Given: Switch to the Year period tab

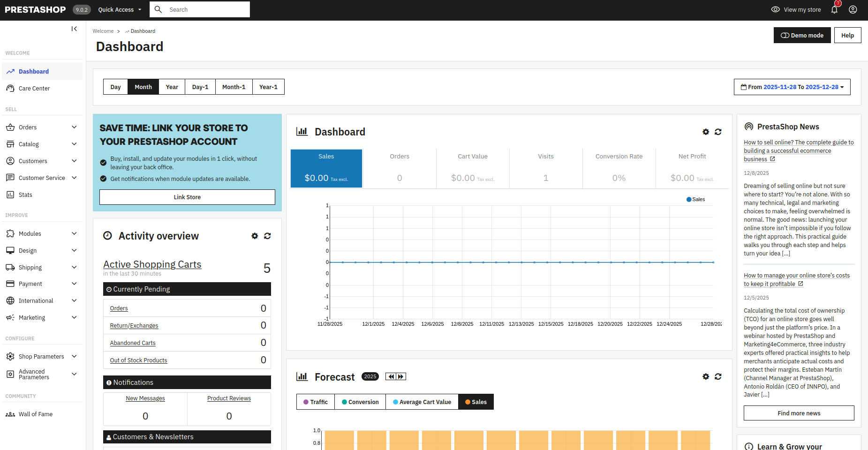Looking at the screenshot, I should pyautogui.click(x=172, y=87).
